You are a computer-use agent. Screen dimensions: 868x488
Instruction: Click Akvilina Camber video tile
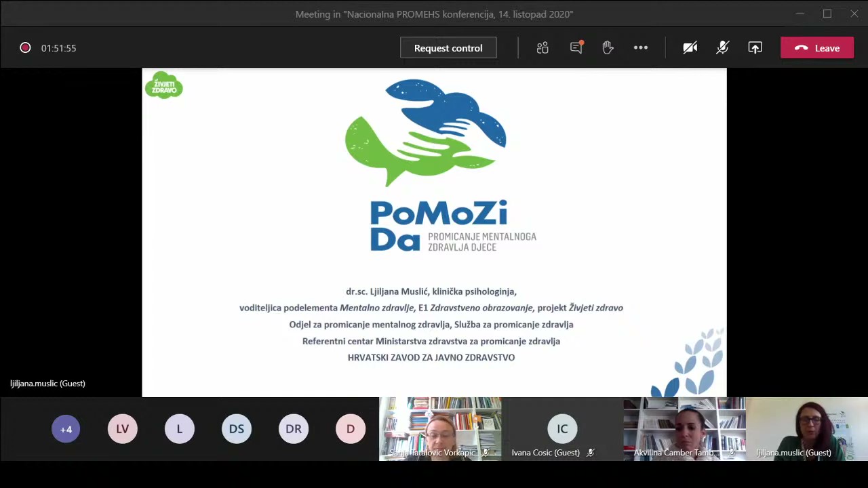(684, 429)
